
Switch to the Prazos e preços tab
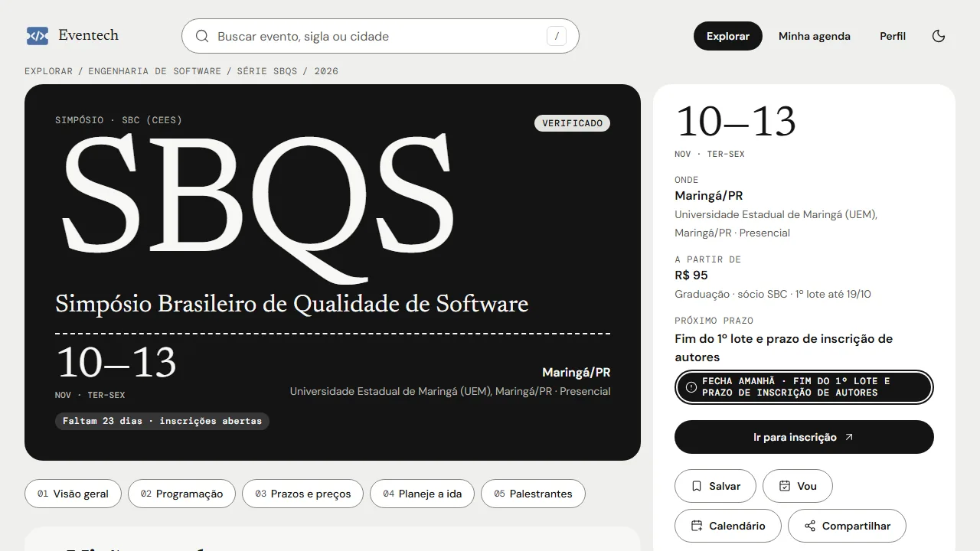click(x=302, y=494)
